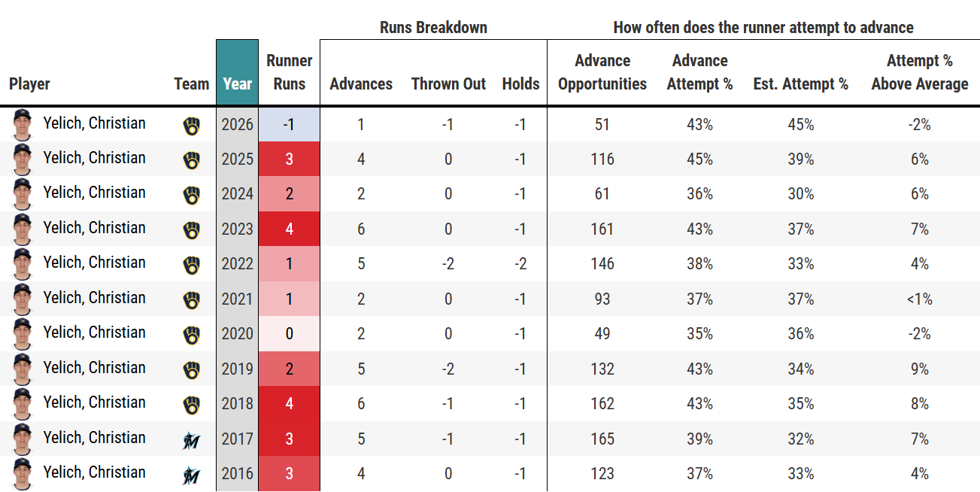980x492 pixels.
Task: Click the Brewers logo in 2026 row
Action: [192, 126]
